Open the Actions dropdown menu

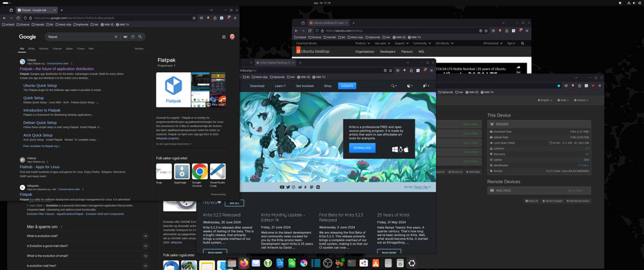(x=582, y=100)
